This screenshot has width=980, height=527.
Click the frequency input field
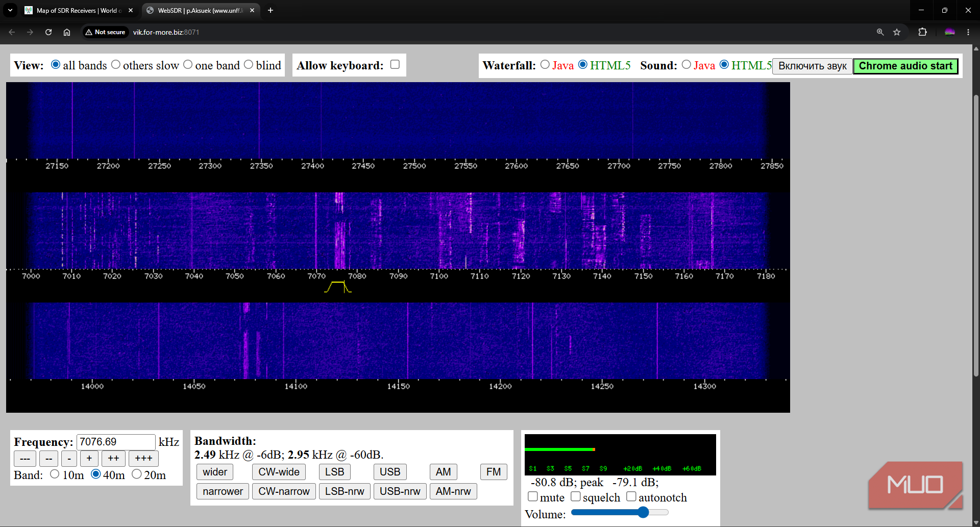point(116,442)
